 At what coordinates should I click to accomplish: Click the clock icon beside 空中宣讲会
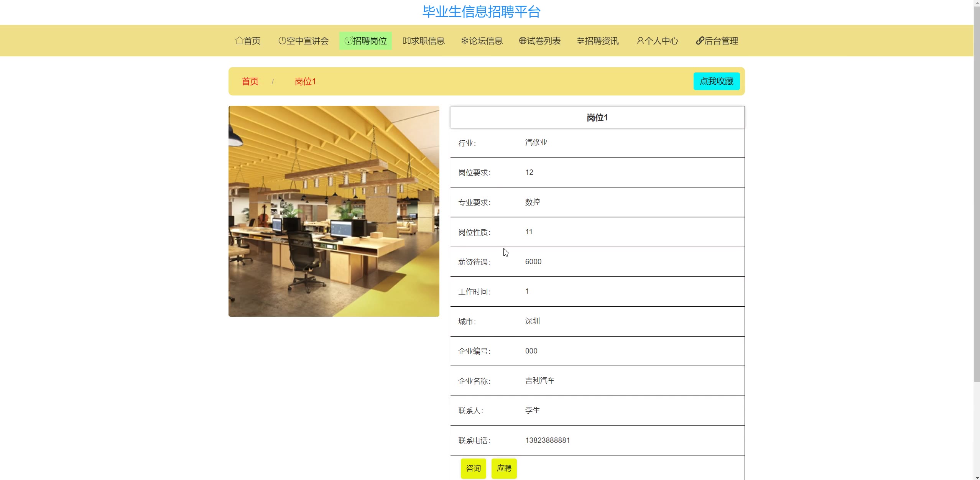(282, 41)
